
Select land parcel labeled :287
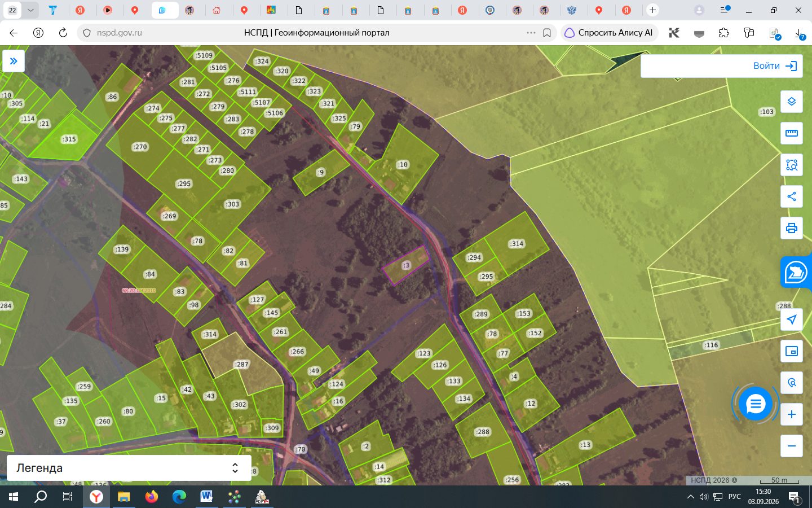click(x=241, y=365)
